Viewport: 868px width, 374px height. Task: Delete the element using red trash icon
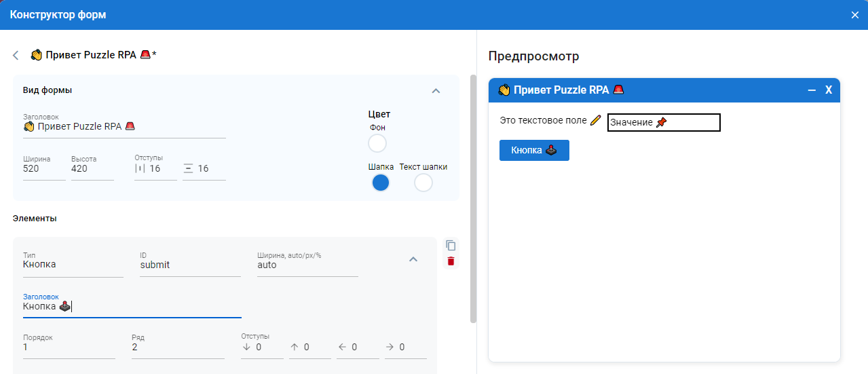click(x=451, y=261)
